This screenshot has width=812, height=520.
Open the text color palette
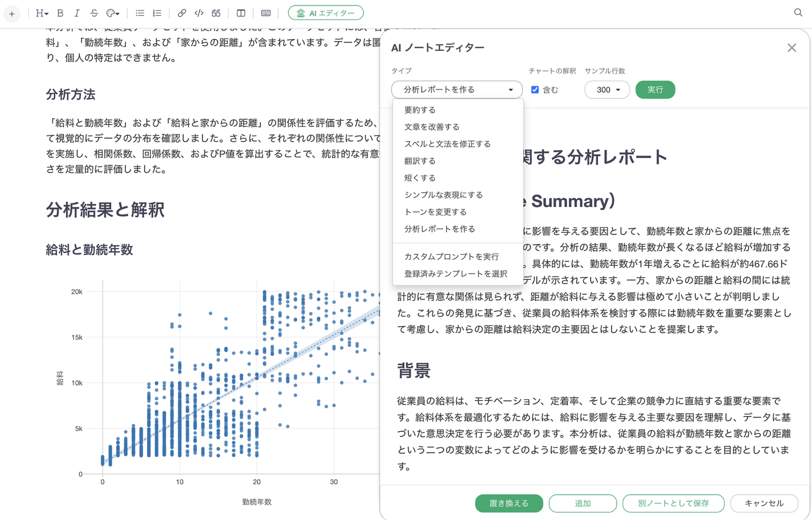(113, 13)
